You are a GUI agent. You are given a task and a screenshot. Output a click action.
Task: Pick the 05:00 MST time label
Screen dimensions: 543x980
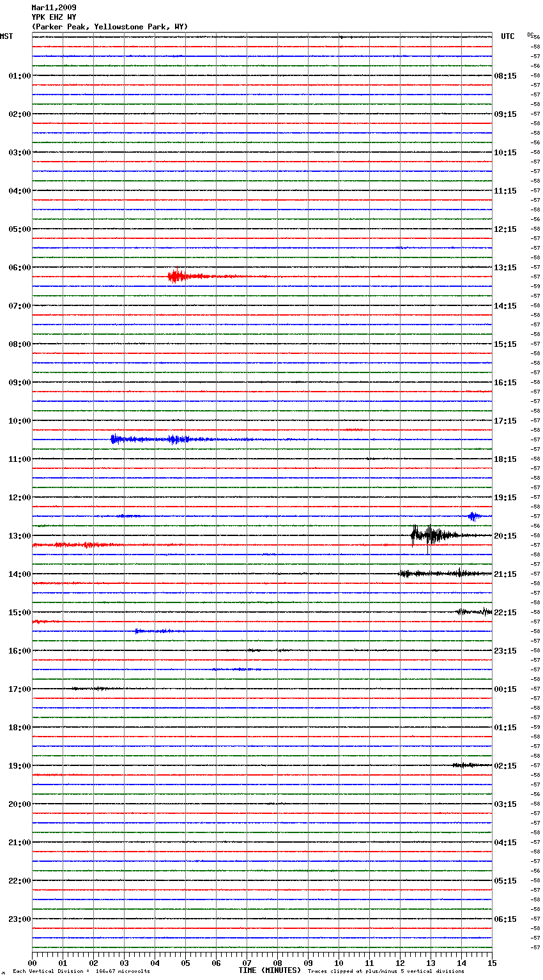pos(20,229)
